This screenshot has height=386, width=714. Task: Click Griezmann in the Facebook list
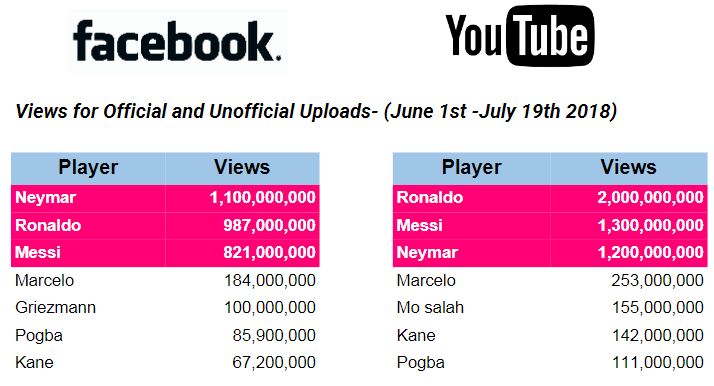click(x=56, y=308)
